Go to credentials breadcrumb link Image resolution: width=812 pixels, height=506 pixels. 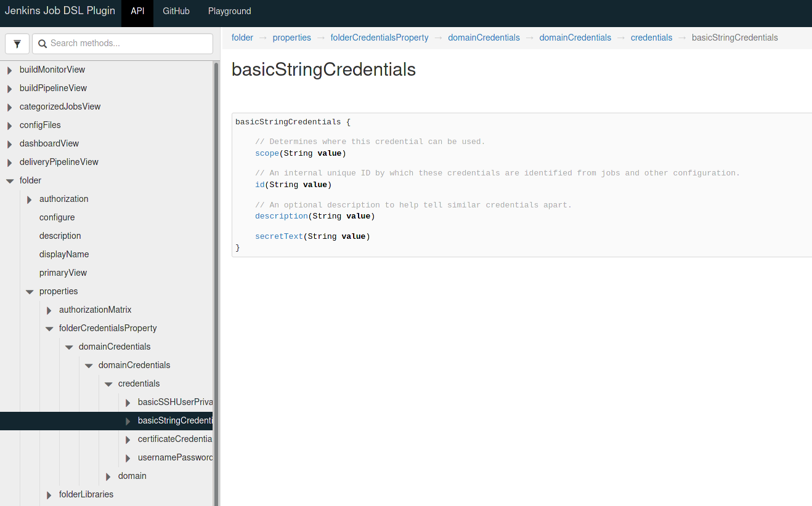pyautogui.click(x=651, y=38)
